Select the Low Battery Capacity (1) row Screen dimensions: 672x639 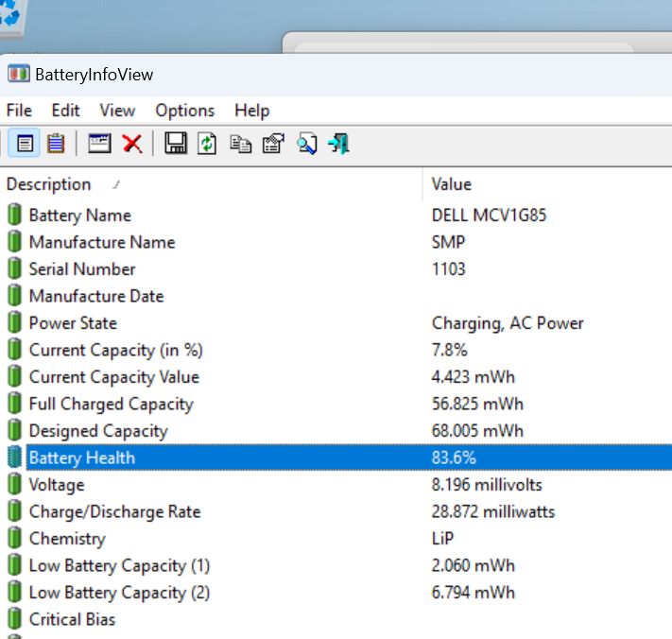click(119, 565)
